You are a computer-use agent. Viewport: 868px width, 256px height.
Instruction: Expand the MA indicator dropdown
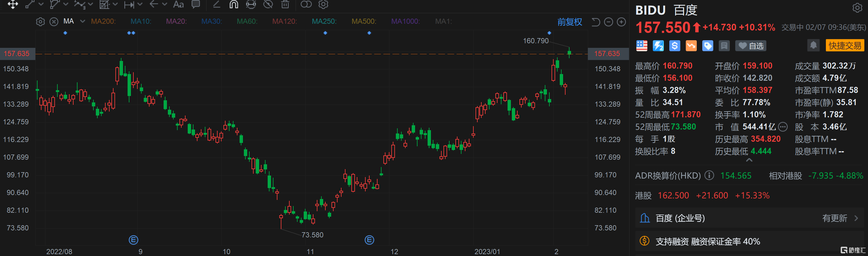(x=82, y=21)
